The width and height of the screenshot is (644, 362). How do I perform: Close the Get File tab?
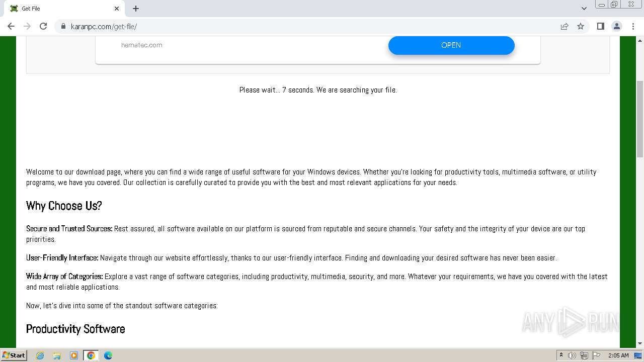point(117,9)
